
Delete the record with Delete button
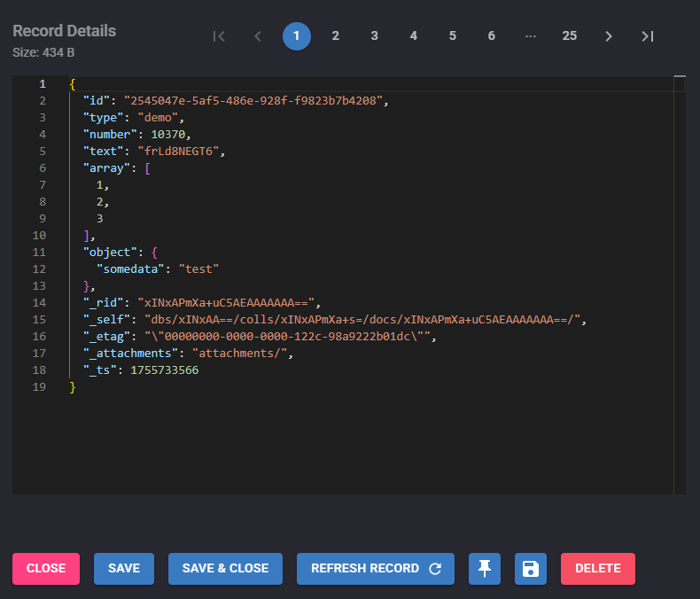[598, 569]
